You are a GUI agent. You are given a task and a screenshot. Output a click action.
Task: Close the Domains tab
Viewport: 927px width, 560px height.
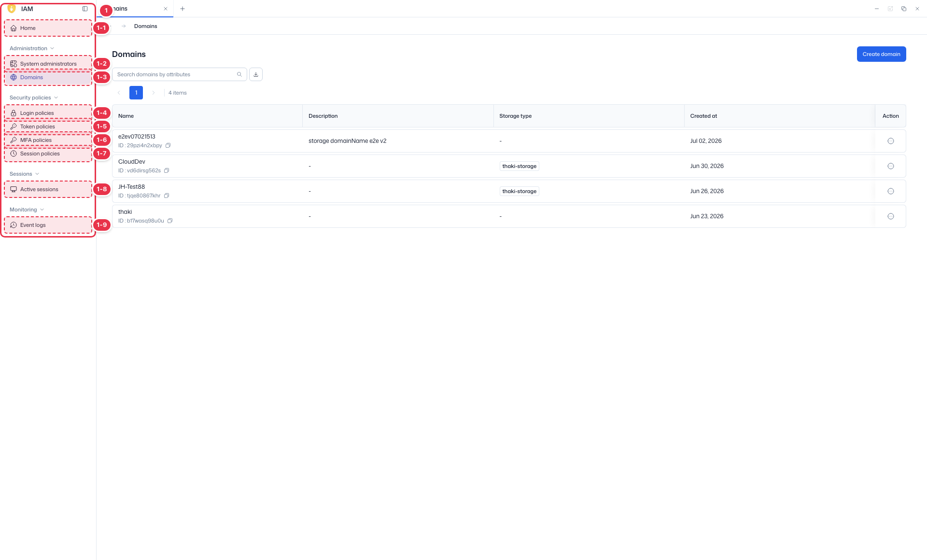[166, 9]
